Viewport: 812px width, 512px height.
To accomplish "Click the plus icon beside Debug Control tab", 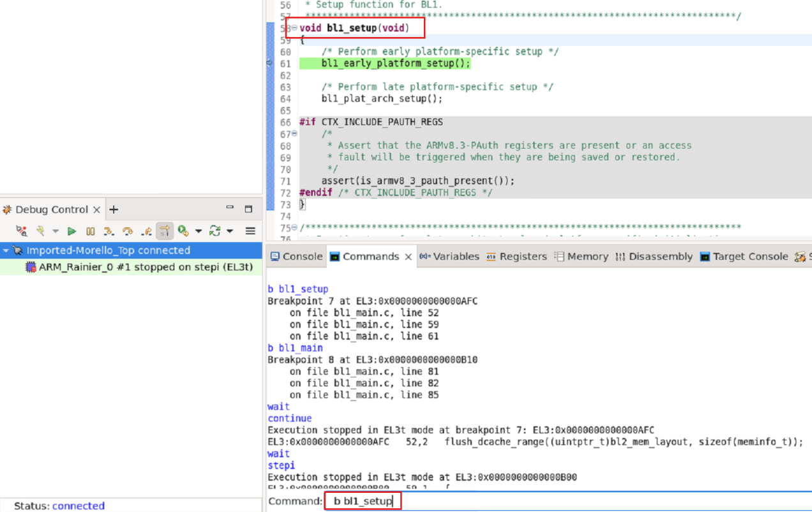I will [x=114, y=209].
